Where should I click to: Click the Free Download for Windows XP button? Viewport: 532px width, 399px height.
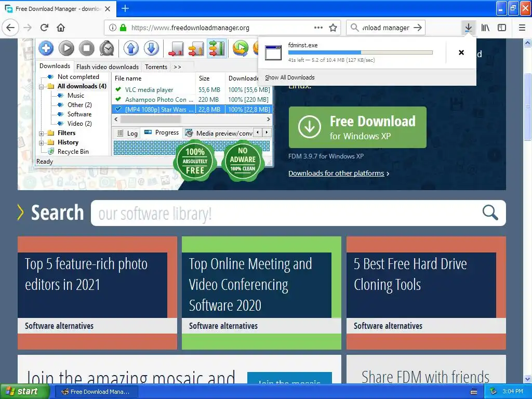point(357,127)
